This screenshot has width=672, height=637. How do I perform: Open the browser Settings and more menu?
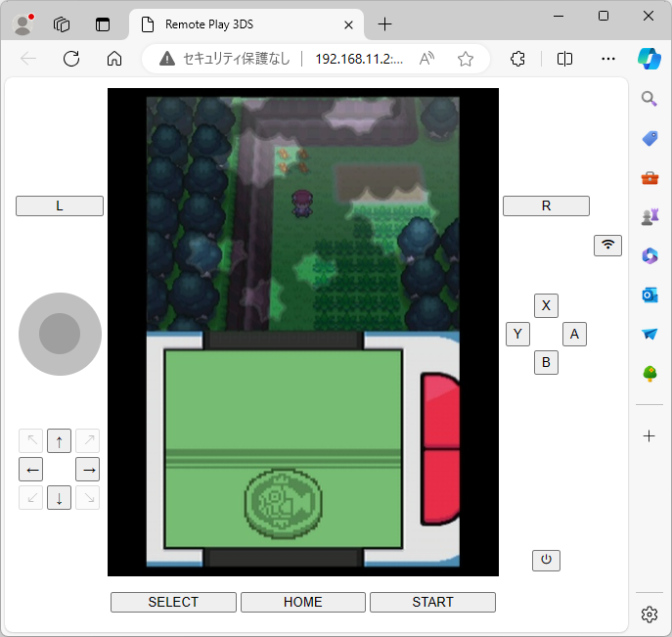click(608, 59)
